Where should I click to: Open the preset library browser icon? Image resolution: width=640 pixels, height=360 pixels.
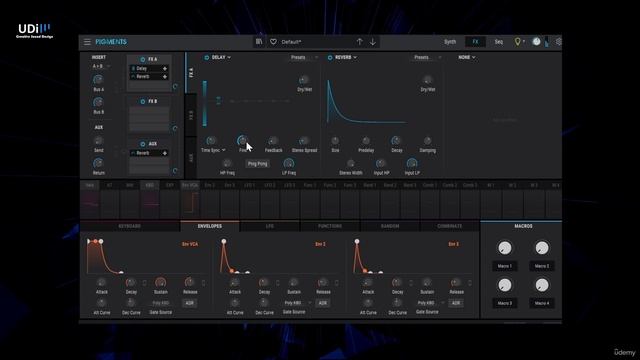[x=259, y=42]
